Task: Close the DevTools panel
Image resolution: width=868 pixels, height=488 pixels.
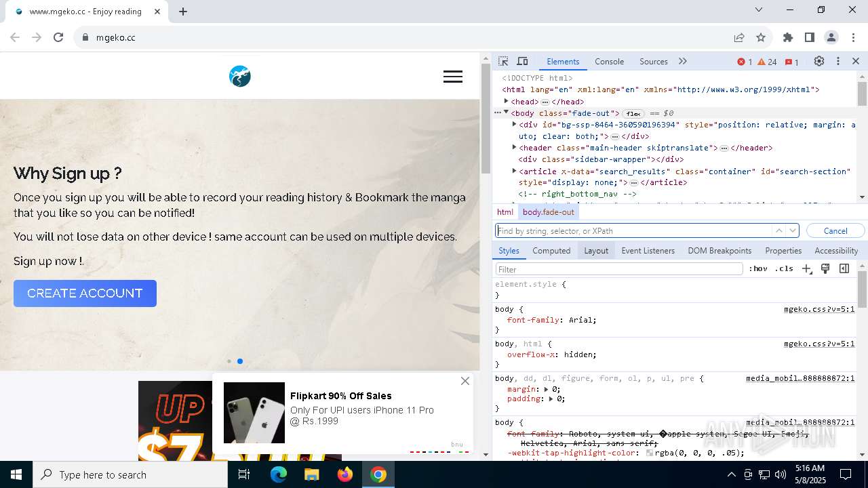Action: 856,61
